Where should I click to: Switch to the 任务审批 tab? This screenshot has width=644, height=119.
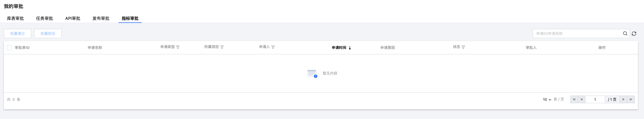[44, 18]
